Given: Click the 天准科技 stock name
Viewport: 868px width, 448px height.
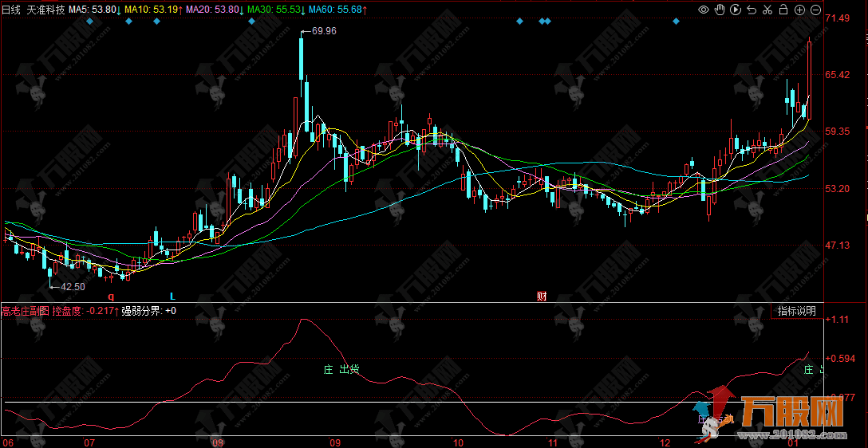Looking at the screenshot, I should pos(46,10).
